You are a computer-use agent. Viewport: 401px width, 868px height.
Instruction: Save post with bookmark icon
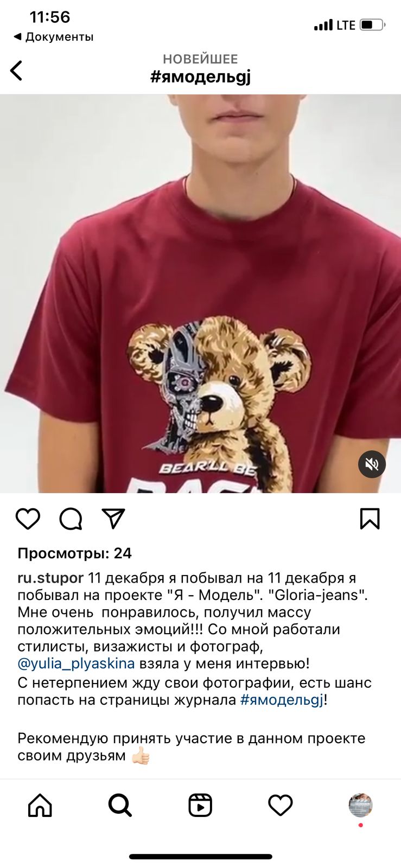(370, 519)
